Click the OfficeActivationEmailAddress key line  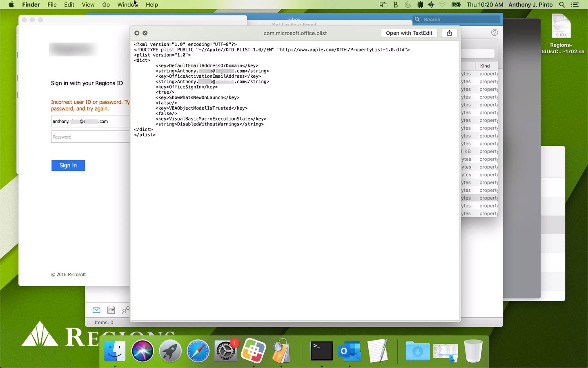point(208,76)
